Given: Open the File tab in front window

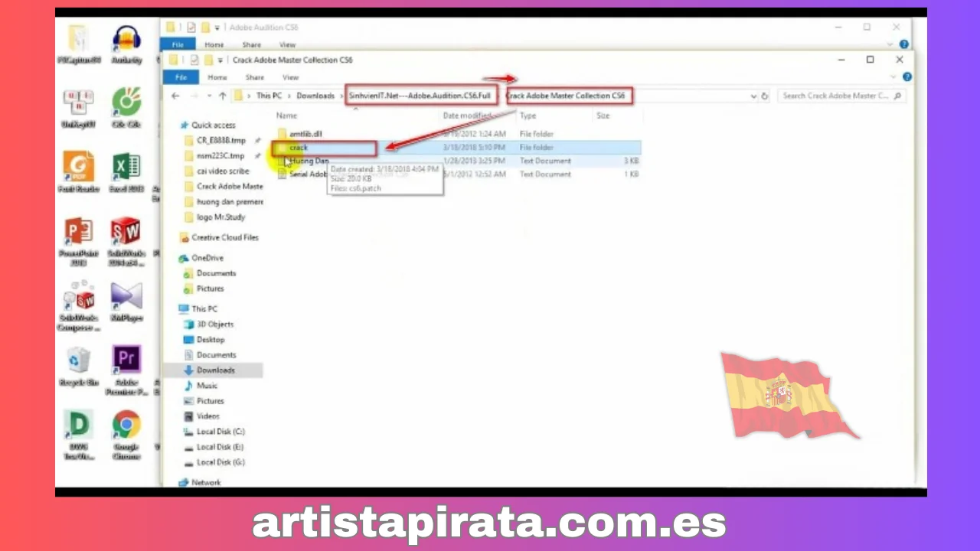Looking at the screenshot, I should [x=181, y=77].
